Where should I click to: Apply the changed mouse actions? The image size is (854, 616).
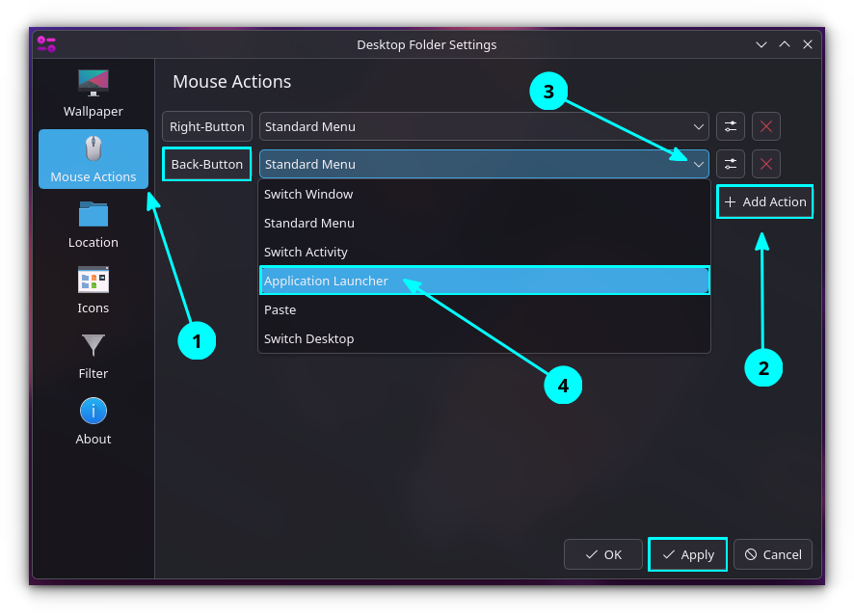(687, 554)
